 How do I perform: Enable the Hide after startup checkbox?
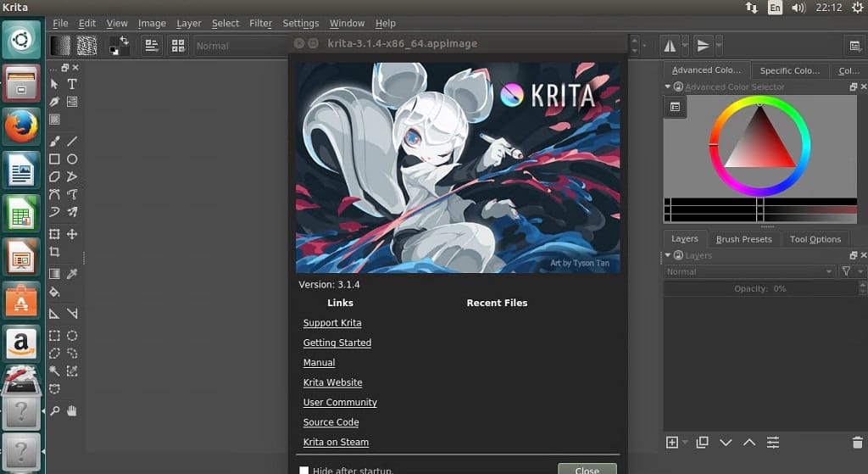coord(303,470)
